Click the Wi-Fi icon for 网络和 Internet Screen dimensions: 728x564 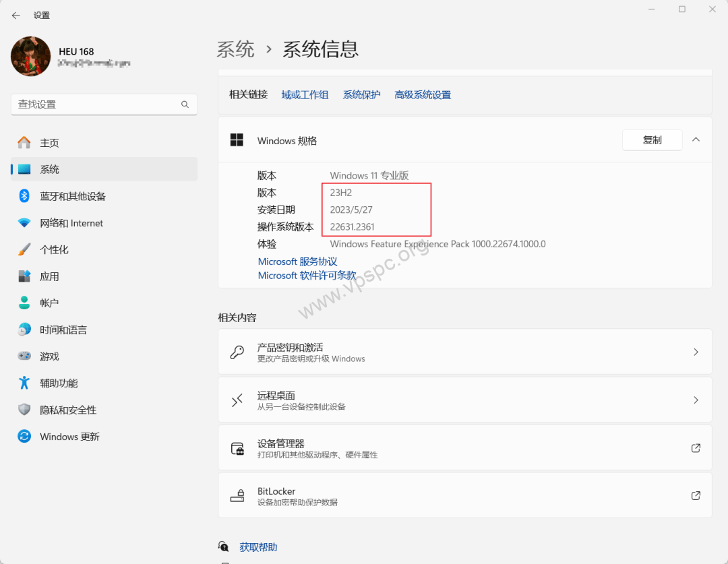(24, 223)
